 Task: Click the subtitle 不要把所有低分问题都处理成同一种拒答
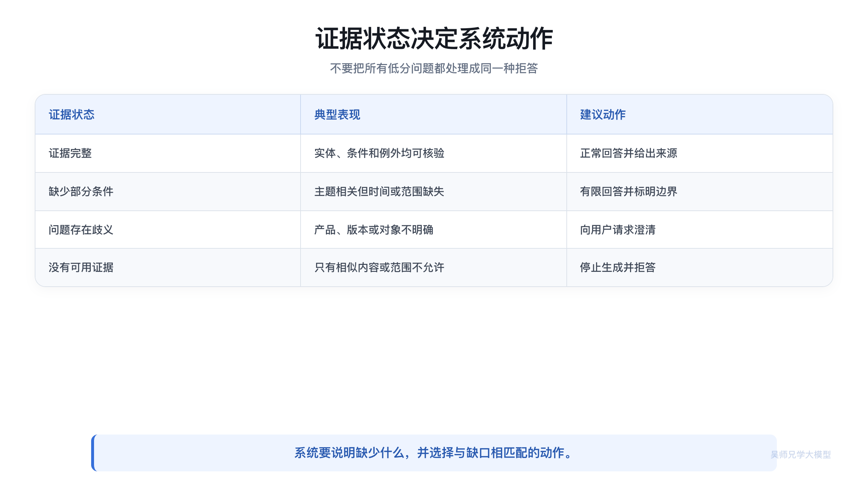click(434, 68)
